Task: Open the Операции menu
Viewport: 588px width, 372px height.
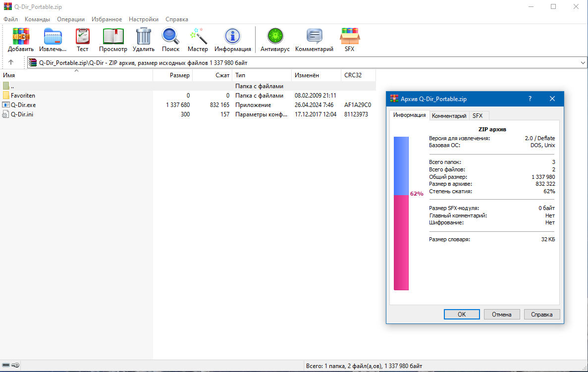Action: (71, 19)
